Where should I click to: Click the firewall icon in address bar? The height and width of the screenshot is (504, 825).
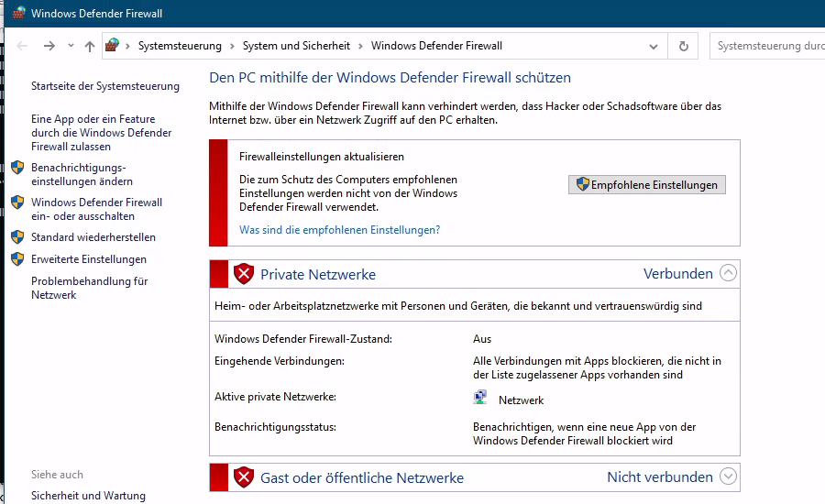(x=112, y=45)
